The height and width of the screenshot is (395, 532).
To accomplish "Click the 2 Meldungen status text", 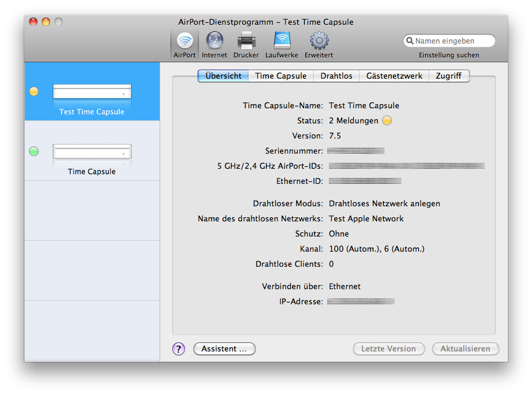I will [354, 120].
